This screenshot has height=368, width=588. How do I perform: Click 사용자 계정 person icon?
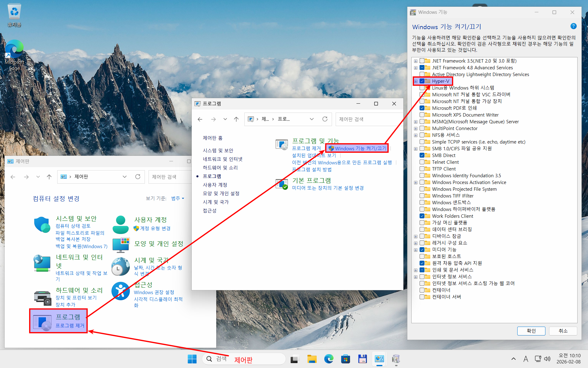pos(121,225)
